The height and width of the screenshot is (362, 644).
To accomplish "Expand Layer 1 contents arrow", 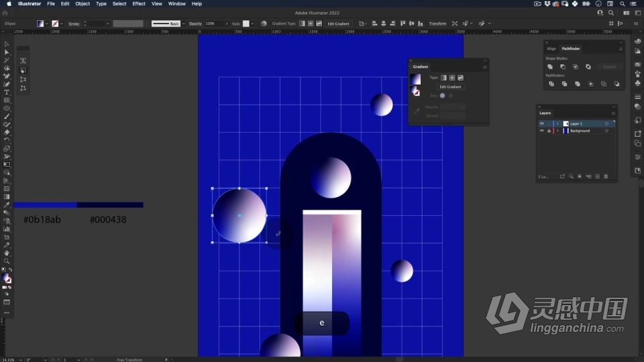I will [x=557, y=123].
